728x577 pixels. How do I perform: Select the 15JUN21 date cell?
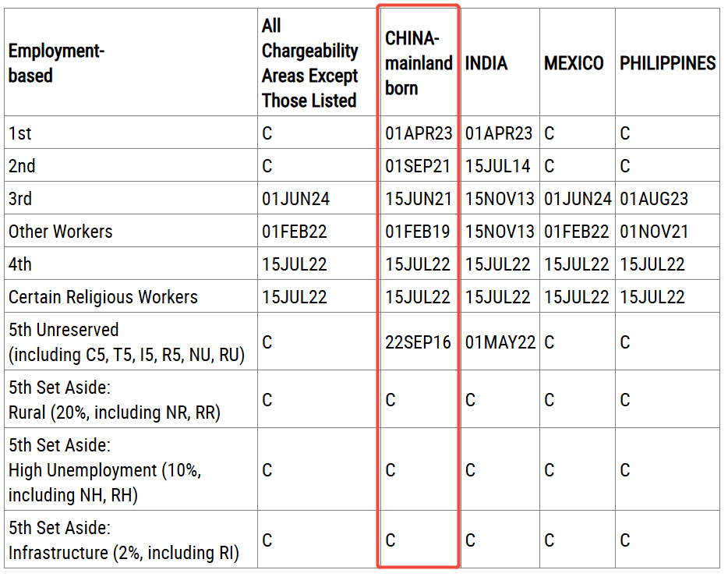point(419,199)
